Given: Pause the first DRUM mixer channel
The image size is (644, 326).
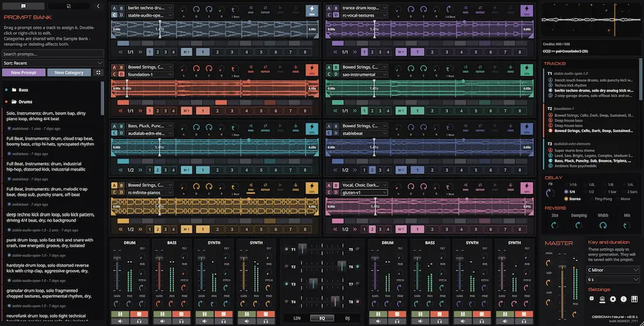Looking at the screenshot, I should [120, 314].
